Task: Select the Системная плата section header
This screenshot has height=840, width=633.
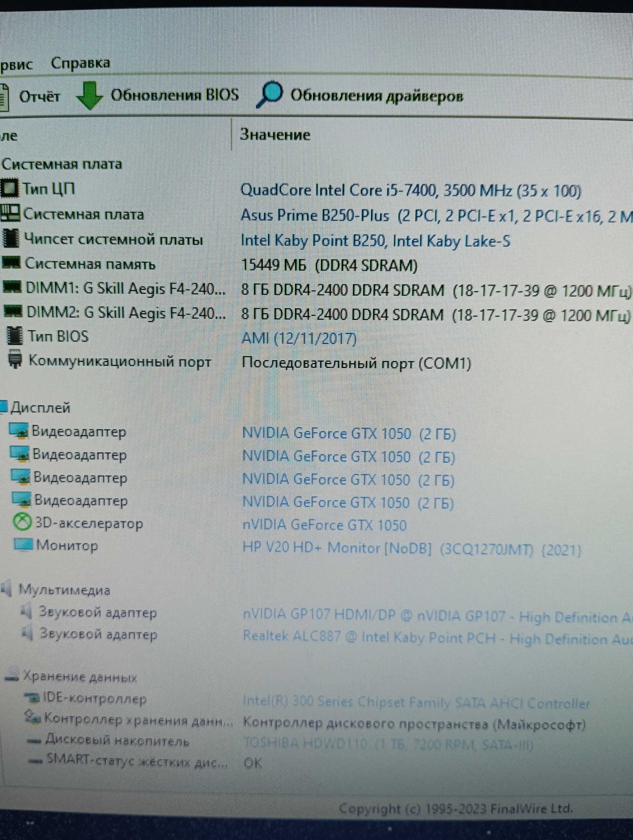Action: [x=62, y=164]
